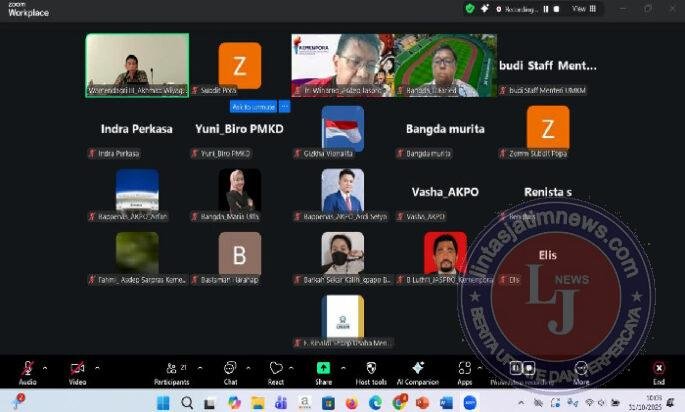Image resolution: width=685 pixels, height=412 pixels.
Task: Toggle the Audio microphone mute
Action: click(28, 369)
